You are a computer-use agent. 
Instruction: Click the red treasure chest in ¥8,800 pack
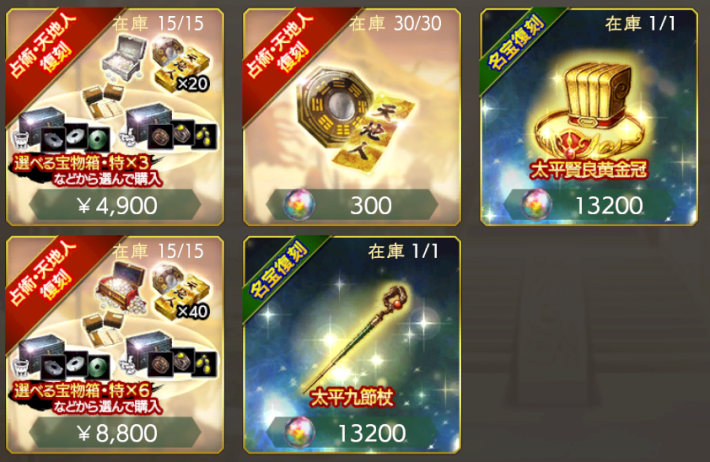pyautogui.click(x=121, y=285)
